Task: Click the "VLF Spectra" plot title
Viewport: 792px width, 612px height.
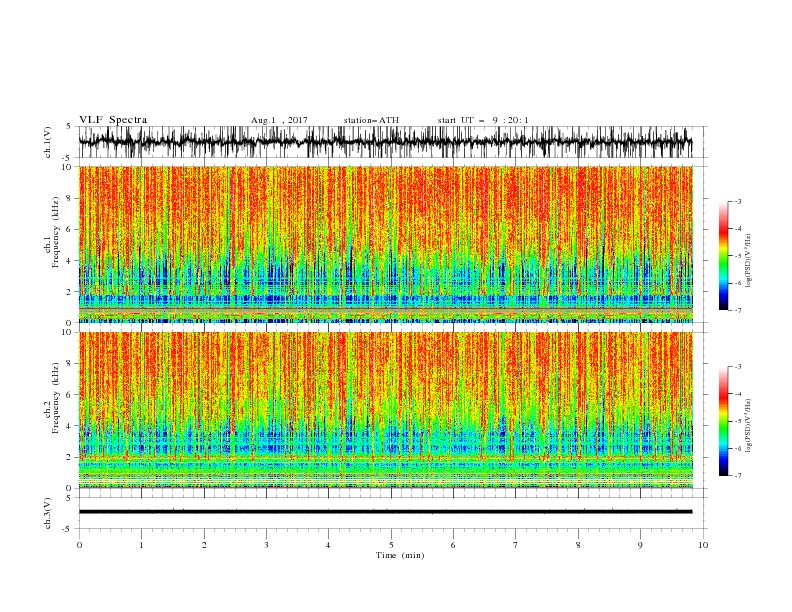Action: tap(113, 120)
